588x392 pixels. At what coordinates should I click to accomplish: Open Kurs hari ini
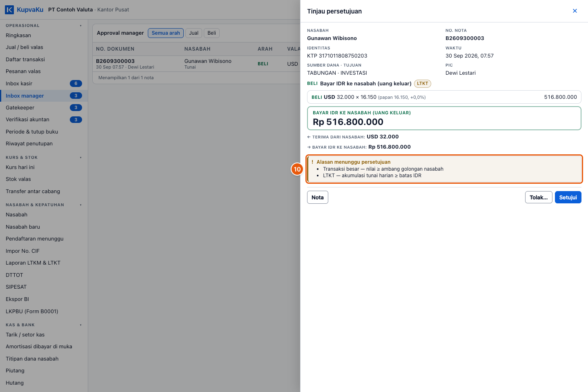[x=44, y=167]
